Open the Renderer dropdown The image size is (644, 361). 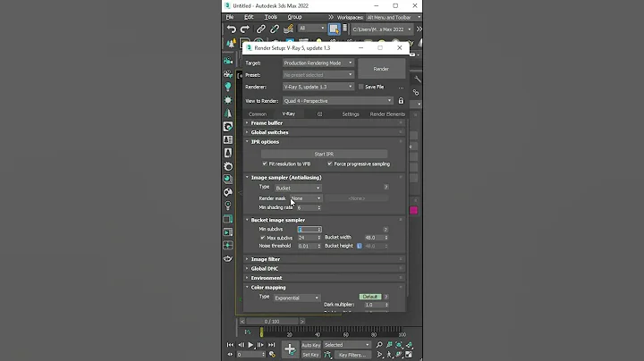coord(318,87)
